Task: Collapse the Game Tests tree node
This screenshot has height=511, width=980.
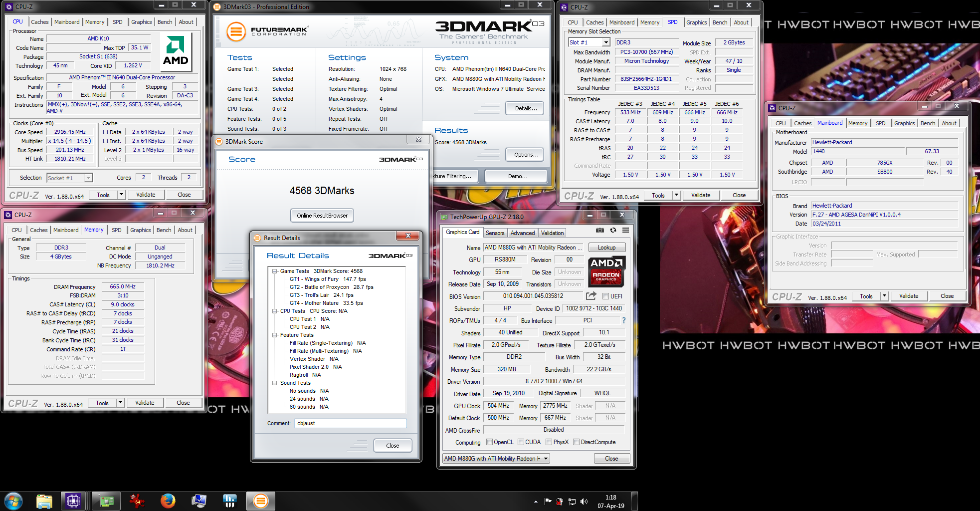Action: 274,271
